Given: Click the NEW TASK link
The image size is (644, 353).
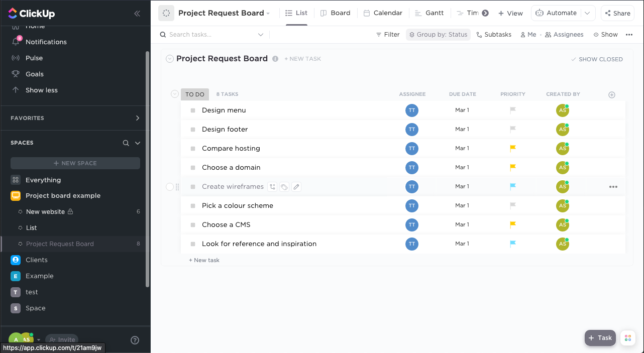Looking at the screenshot, I should [x=302, y=59].
